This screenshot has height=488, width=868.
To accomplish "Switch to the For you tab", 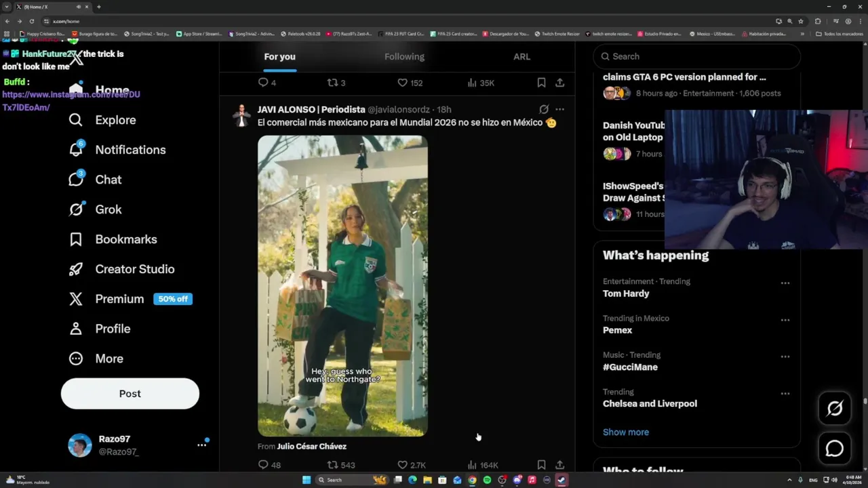I will tap(279, 57).
